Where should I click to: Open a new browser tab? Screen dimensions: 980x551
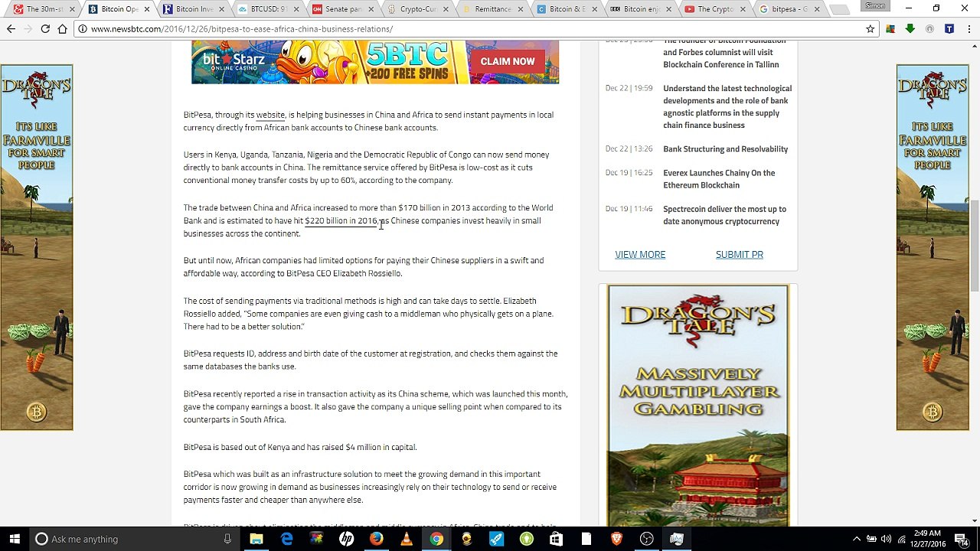tap(840, 10)
